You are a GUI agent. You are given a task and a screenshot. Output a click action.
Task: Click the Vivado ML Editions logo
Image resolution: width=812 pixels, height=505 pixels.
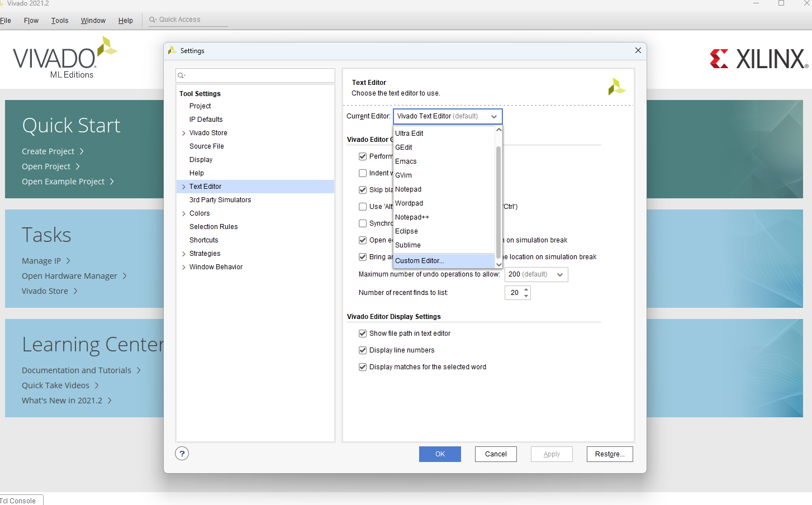64,58
